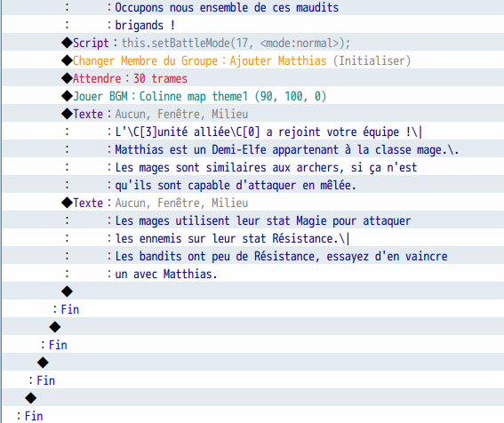Click diamond before Changer Membre du Groupe

pyautogui.click(x=67, y=60)
